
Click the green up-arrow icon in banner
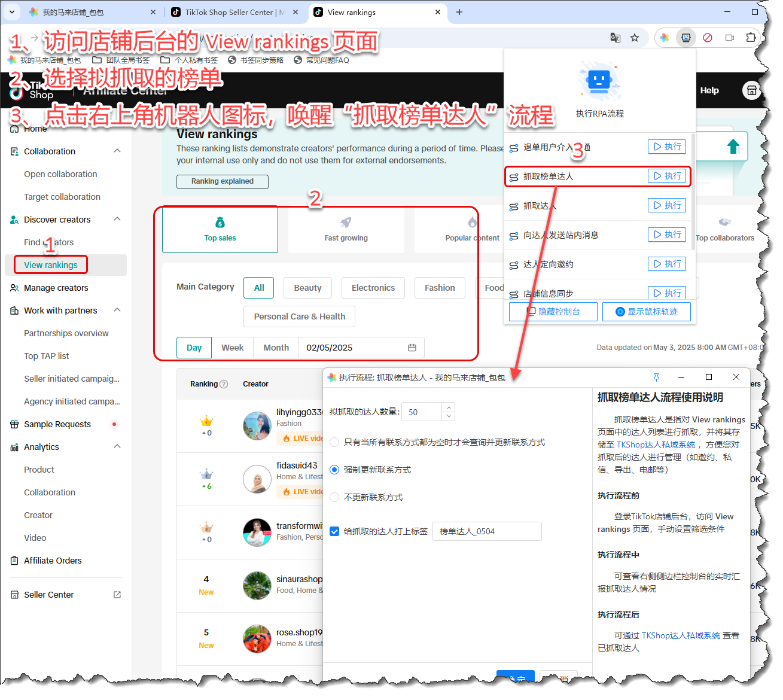click(733, 146)
